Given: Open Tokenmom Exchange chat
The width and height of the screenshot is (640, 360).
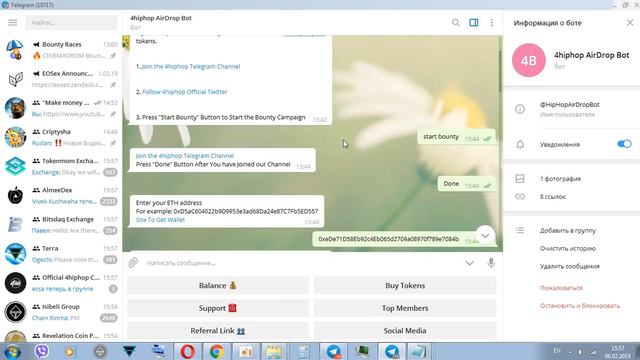Looking at the screenshot, I should pos(61,166).
